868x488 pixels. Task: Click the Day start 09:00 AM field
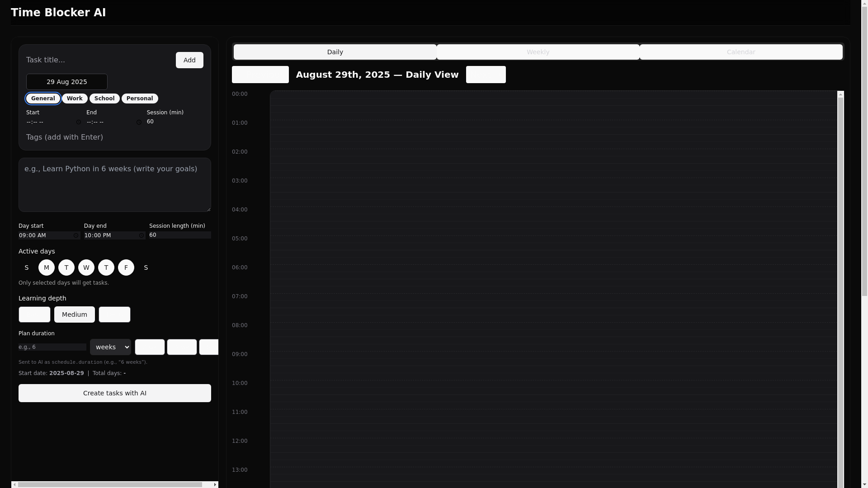pos(49,235)
